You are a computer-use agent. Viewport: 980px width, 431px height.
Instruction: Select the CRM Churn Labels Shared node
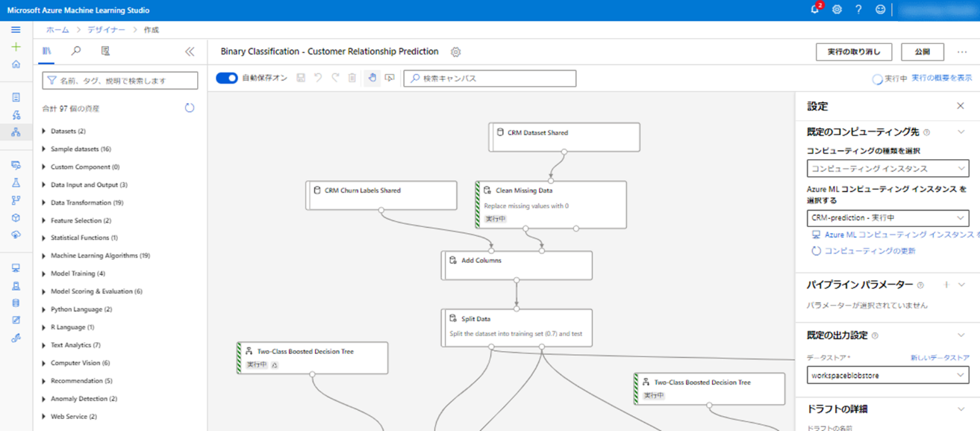[381, 196]
